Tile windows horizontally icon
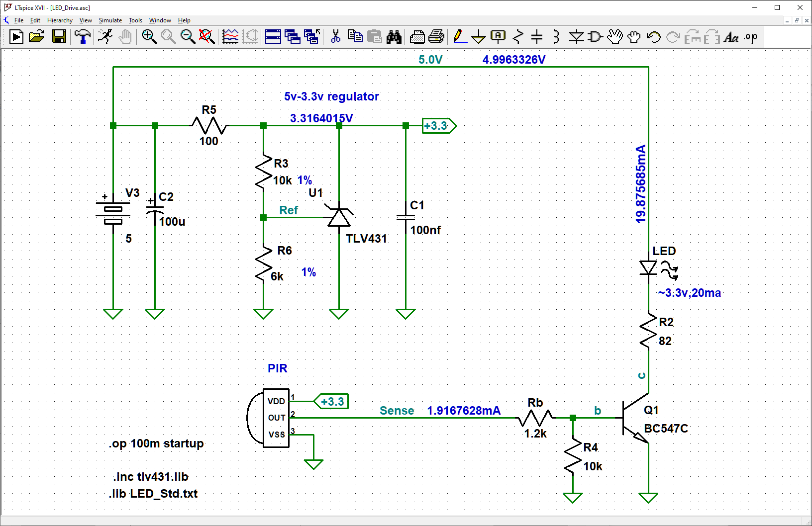The width and height of the screenshot is (812, 526). pyautogui.click(x=273, y=37)
